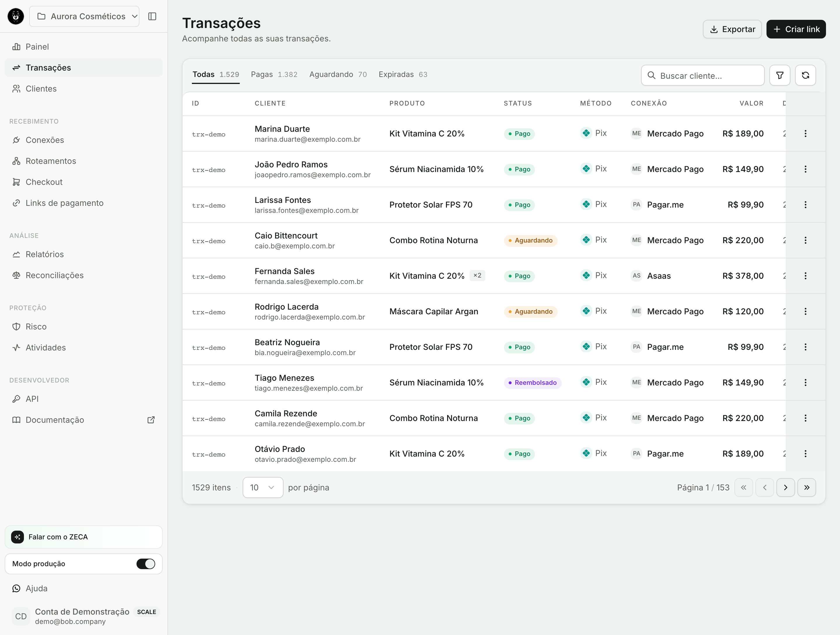Select the Aguardando tab
The height and width of the screenshot is (635, 840).
click(338, 74)
